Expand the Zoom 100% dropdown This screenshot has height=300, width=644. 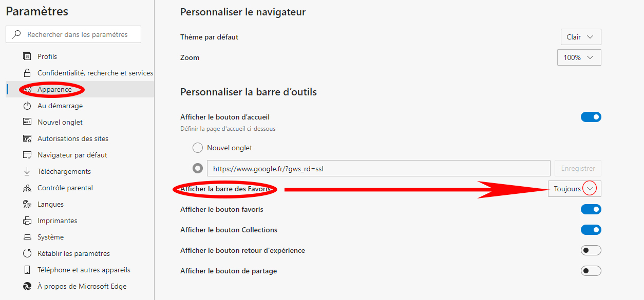tap(579, 57)
